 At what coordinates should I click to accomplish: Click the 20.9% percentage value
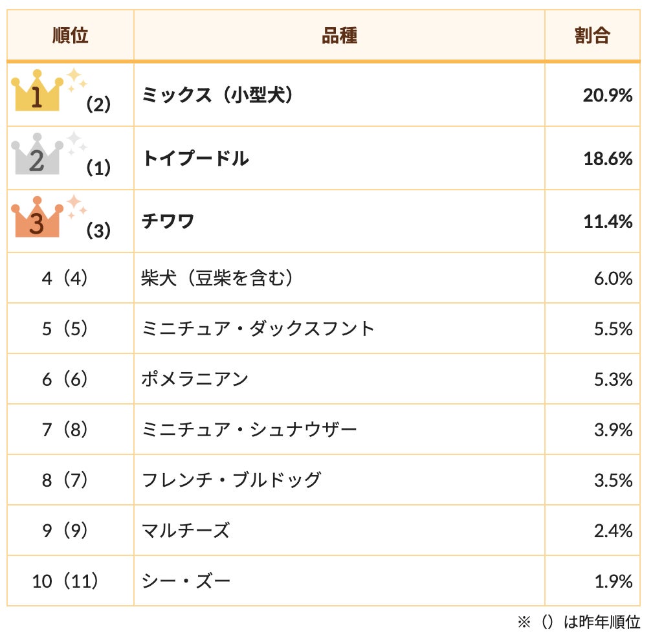607,96
